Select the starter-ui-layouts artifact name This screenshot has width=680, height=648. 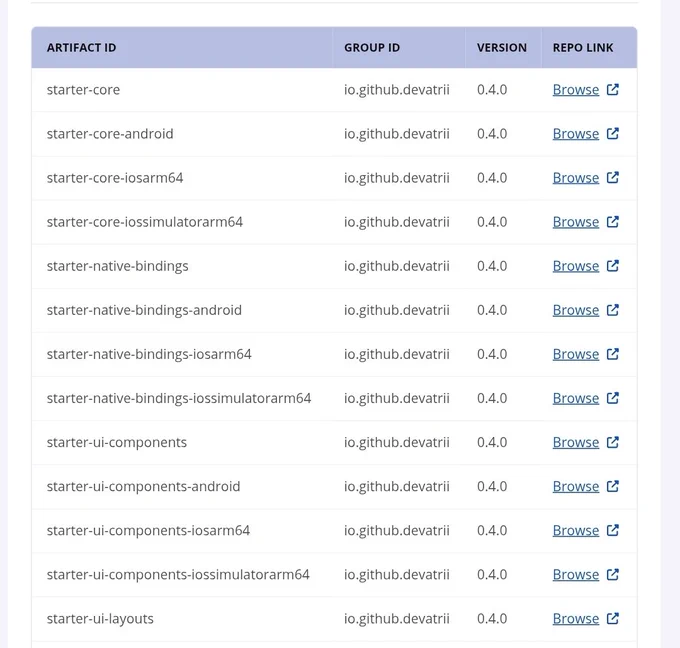[100, 619]
